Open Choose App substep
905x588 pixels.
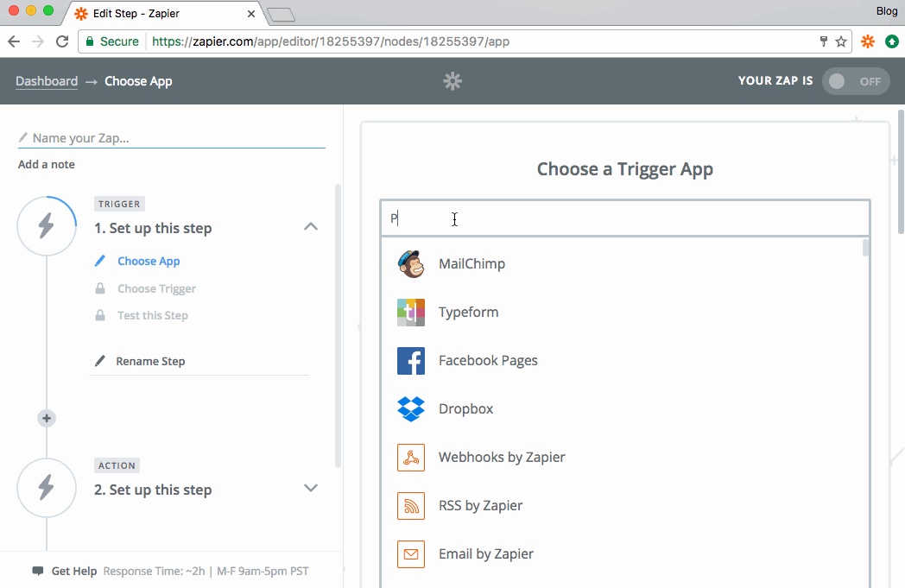(149, 262)
